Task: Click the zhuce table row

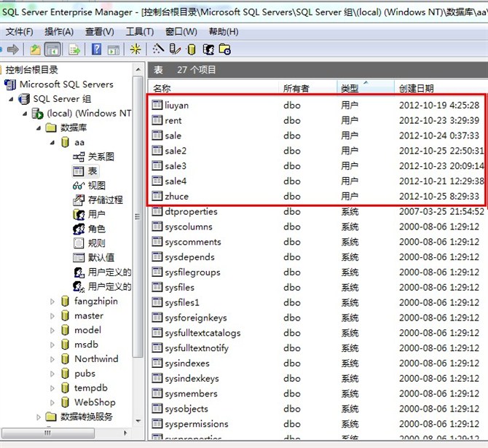Action: 318,196
